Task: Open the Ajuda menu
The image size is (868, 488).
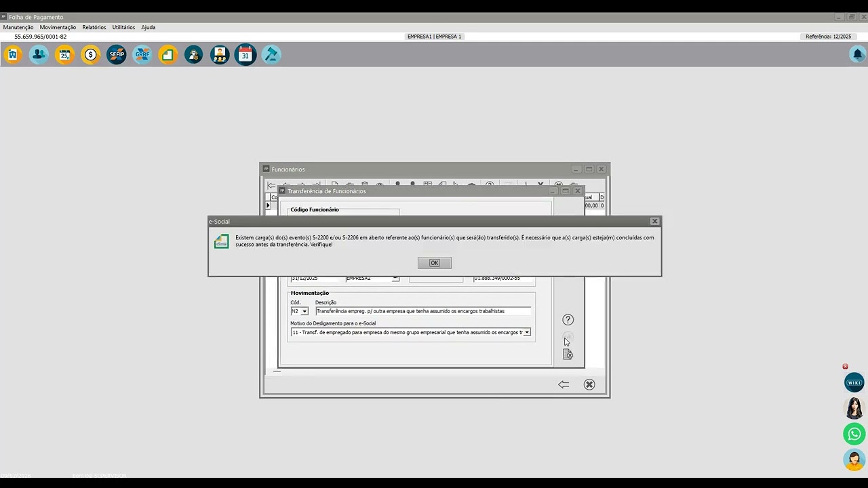Action: (148, 27)
